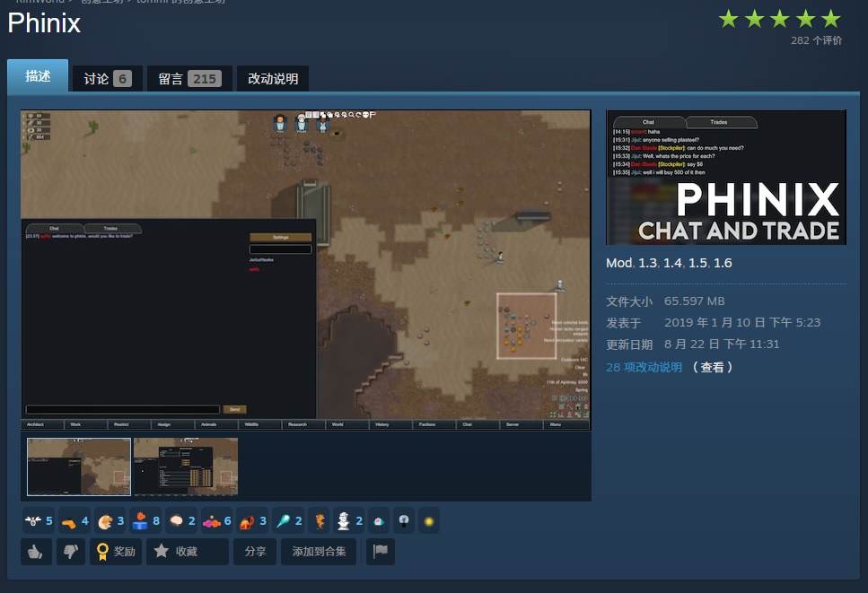Click the large main screenshot preview
This screenshot has width=868, height=593.
click(x=305, y=270)
